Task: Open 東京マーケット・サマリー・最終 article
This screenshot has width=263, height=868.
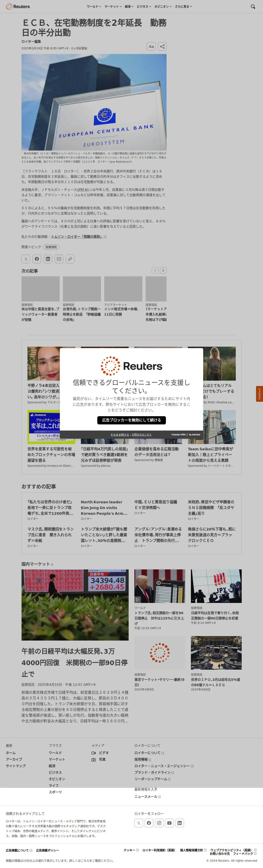Action: click(159, 682)
